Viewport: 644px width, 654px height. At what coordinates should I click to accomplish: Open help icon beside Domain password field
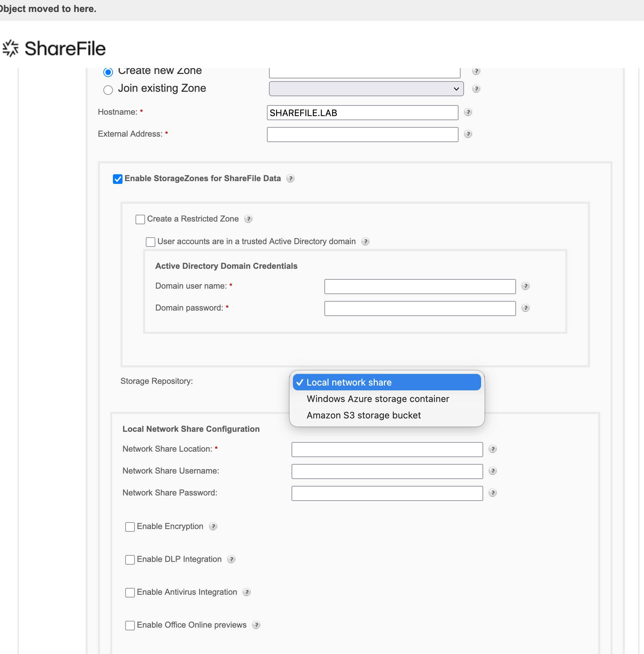click(525, 308)
